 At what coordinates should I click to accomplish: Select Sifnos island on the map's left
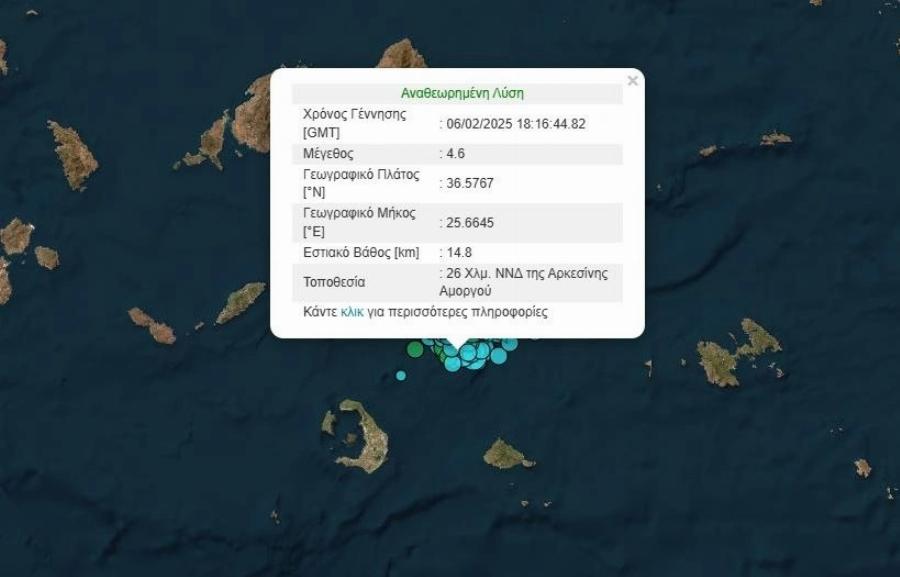(73, 154)
